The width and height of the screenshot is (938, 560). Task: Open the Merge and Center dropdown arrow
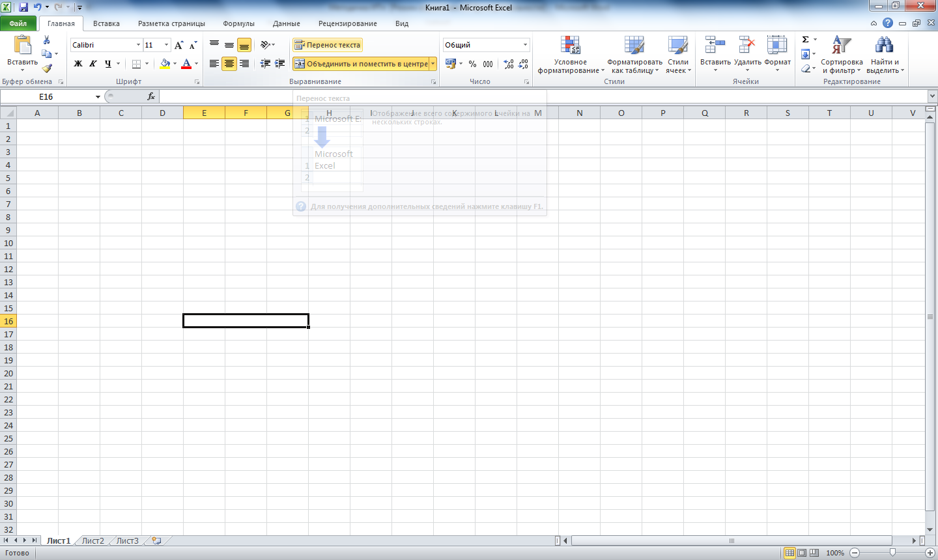click(433, 64)
